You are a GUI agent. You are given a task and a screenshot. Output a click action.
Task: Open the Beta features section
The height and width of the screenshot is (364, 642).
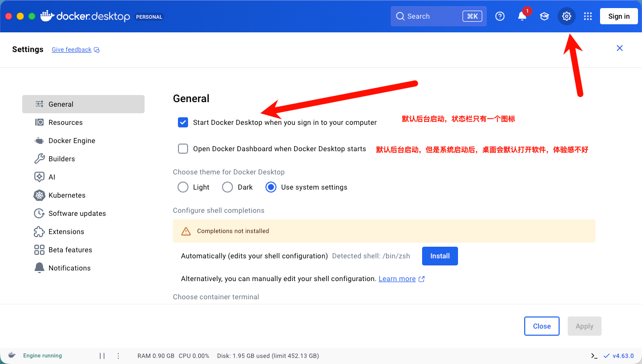(x=83, y=250)
